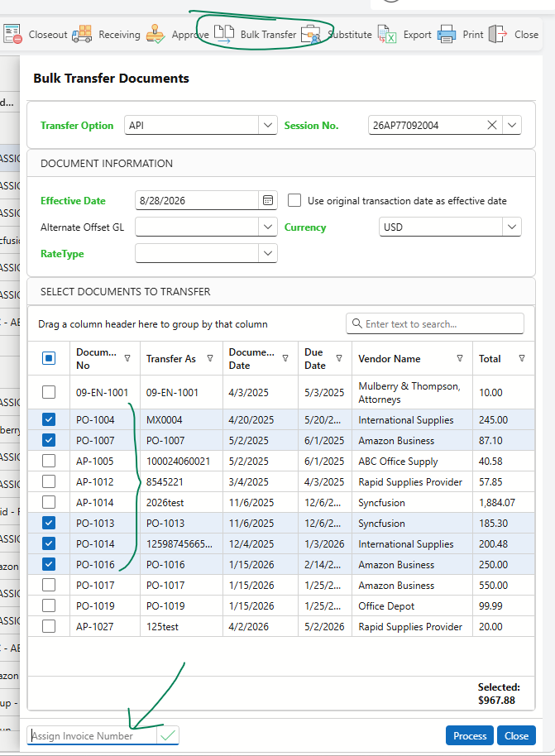The width and height of the screenshot is (555, 756).
Task: Click the Print printer icon
Action: 447,34
